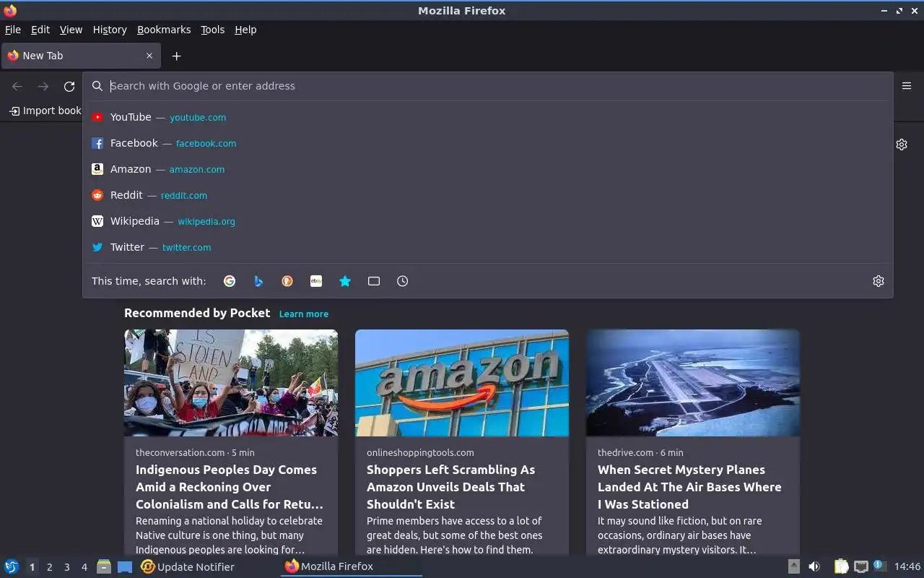This screenshot has height=578, width=924.
Task: Open the aerial air base thumbnail
Action: click(693, 383)
